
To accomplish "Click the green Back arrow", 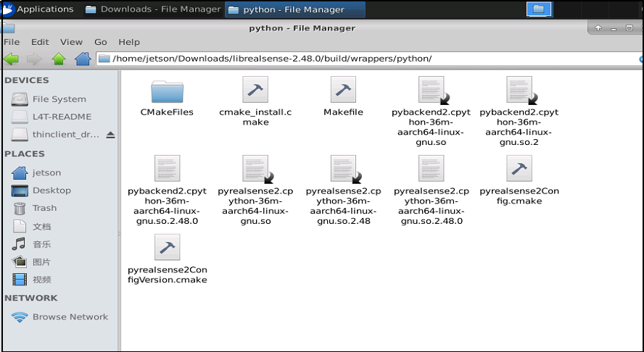I will point(11,59).
